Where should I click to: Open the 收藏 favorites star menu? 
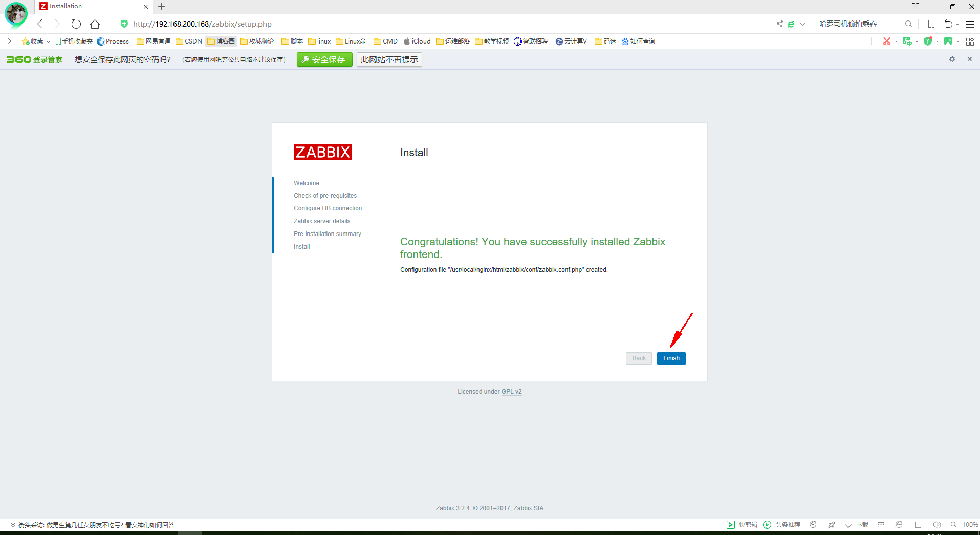(36, 41)
